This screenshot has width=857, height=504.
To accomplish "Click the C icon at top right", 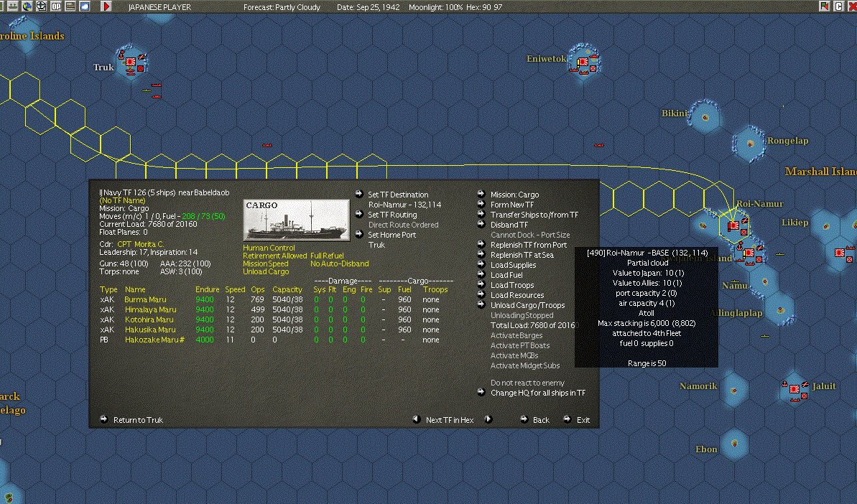I will 838,6.
